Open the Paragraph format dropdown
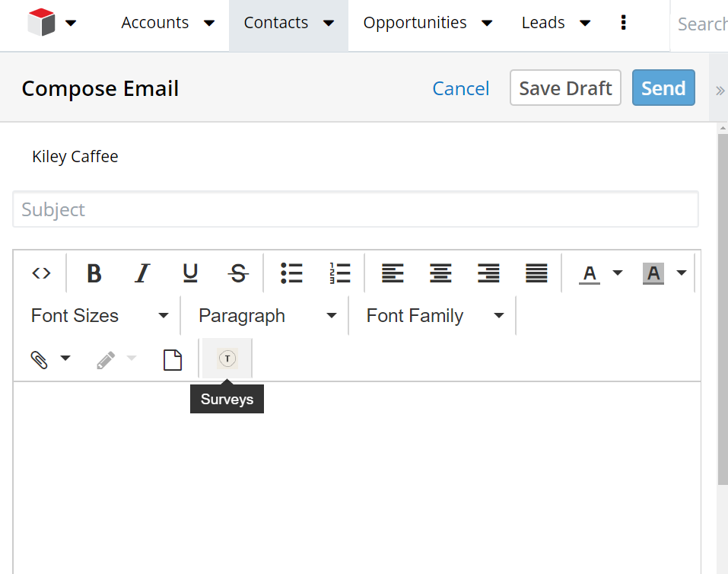This screenshot has height=574, width=728. click(x=266, y=316)
